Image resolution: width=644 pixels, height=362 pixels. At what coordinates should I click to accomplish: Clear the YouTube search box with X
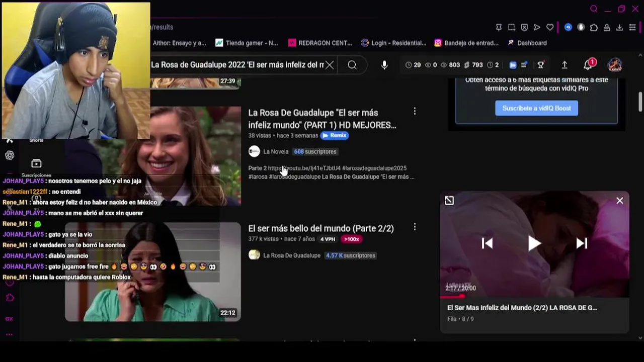coord(329,65)
